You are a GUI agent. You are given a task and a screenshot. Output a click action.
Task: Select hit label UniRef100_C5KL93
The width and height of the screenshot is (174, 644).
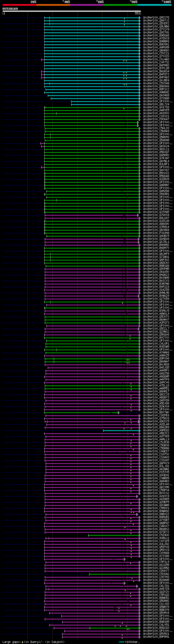[156, 128]
